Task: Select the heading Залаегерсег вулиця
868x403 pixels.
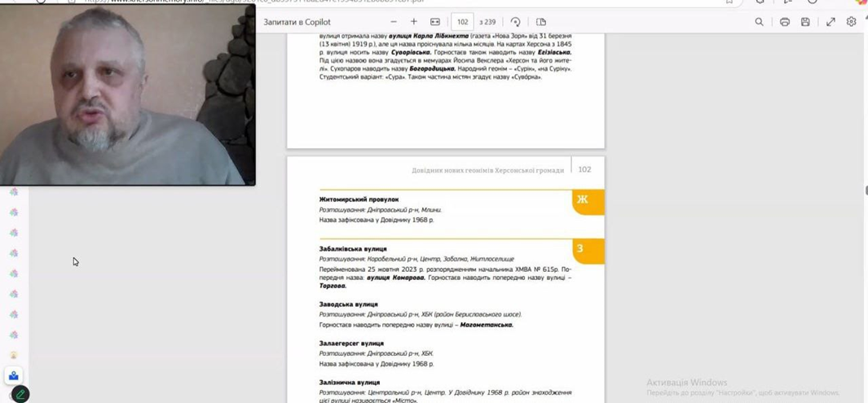Action: [x=351, y=344]
